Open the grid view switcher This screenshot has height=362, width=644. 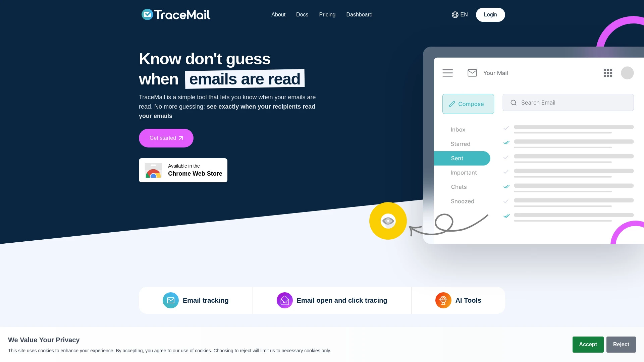(608, 73)
